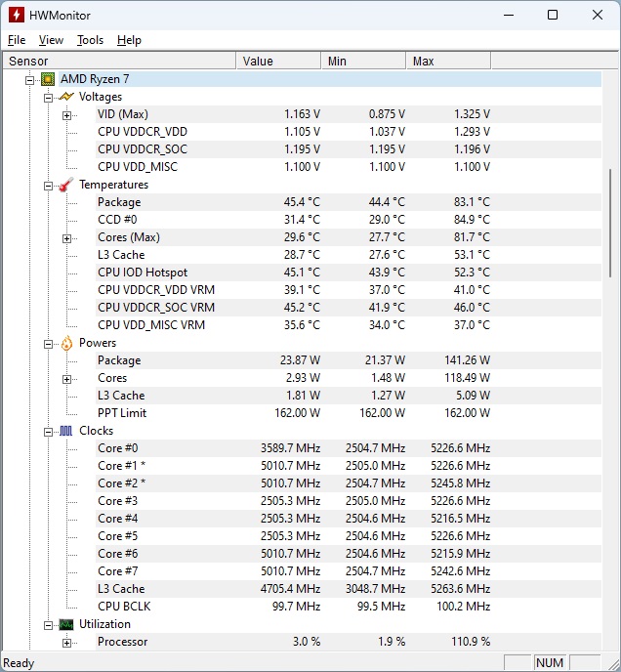Click the Max column header
This screenshot has width=621, height=672.
(x=448, y=61)
